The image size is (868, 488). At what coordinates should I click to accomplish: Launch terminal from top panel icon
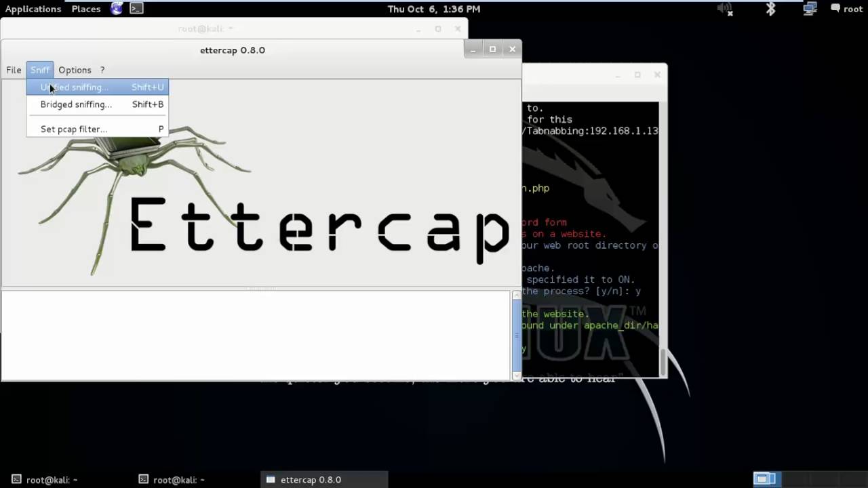tap(136, 9)
